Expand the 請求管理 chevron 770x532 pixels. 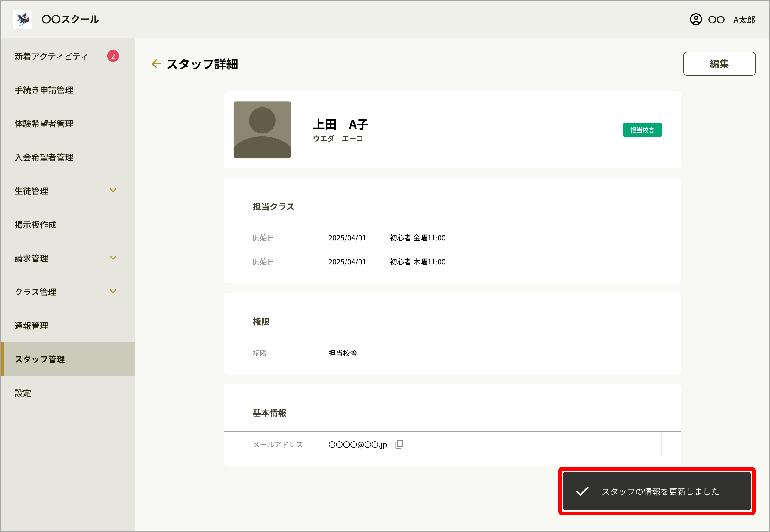(113, 258)
